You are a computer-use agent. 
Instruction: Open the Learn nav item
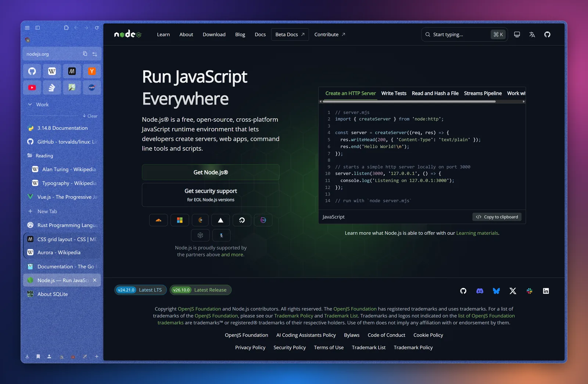coord(164,35)
